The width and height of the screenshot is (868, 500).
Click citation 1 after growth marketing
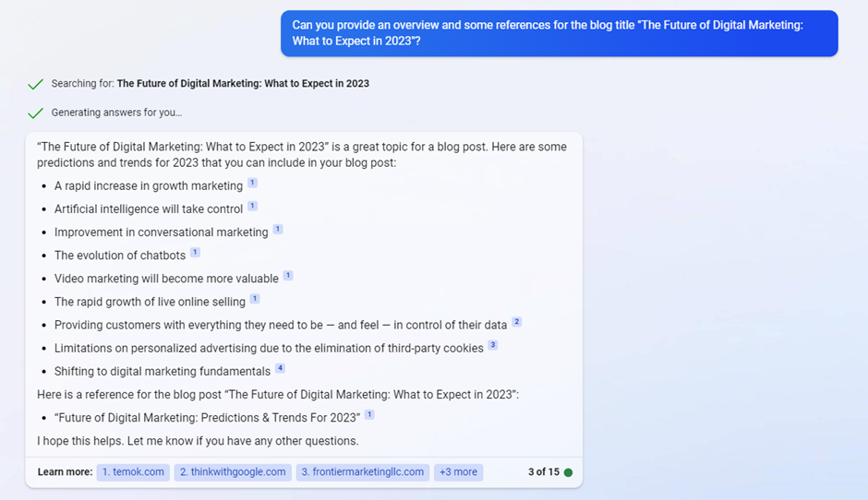tap(252, 183)
